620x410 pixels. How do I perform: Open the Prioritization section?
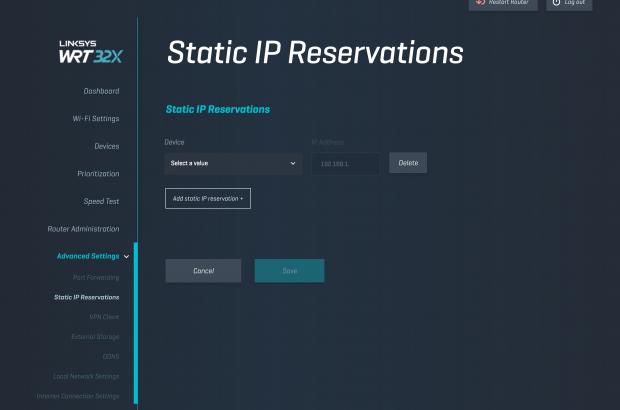coord(98,174)
